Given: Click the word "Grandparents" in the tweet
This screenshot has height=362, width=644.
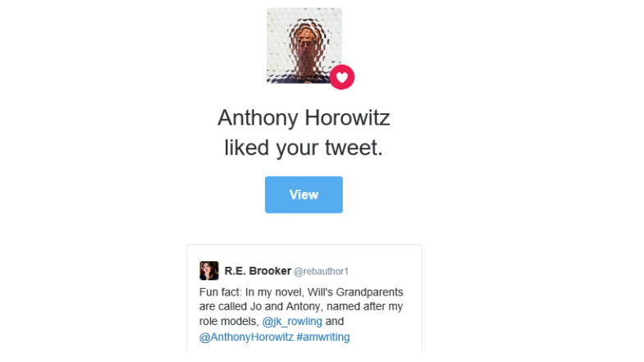Looking at the screenshot, I should [x=370, y=292].
